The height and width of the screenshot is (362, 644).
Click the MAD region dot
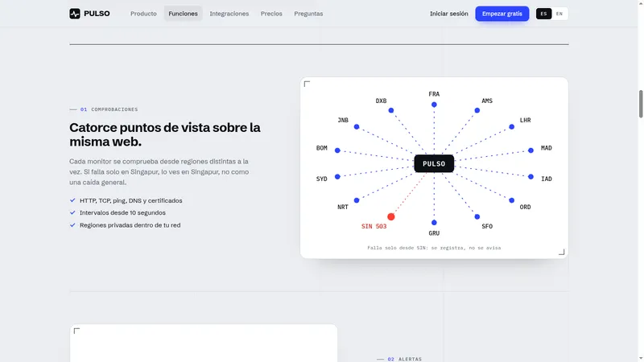[x=531, y=150]
